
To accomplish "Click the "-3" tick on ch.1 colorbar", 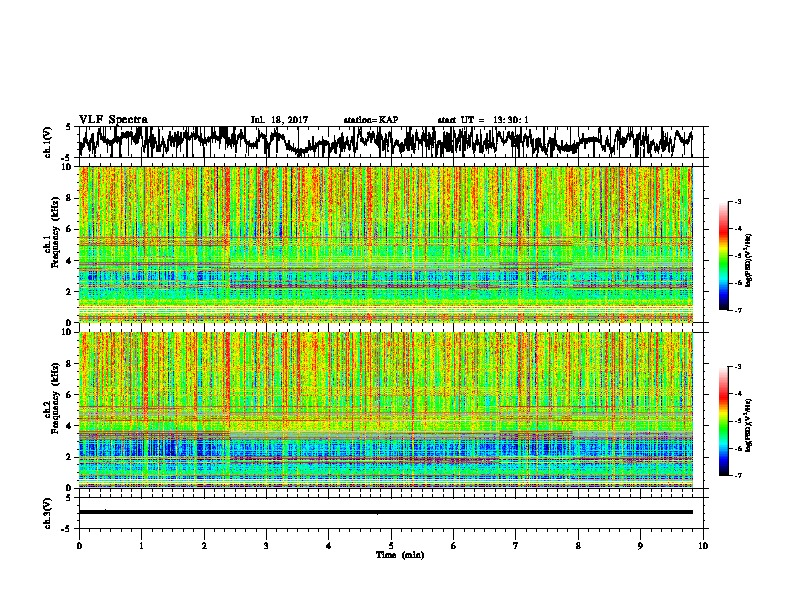I will point(737,201).
